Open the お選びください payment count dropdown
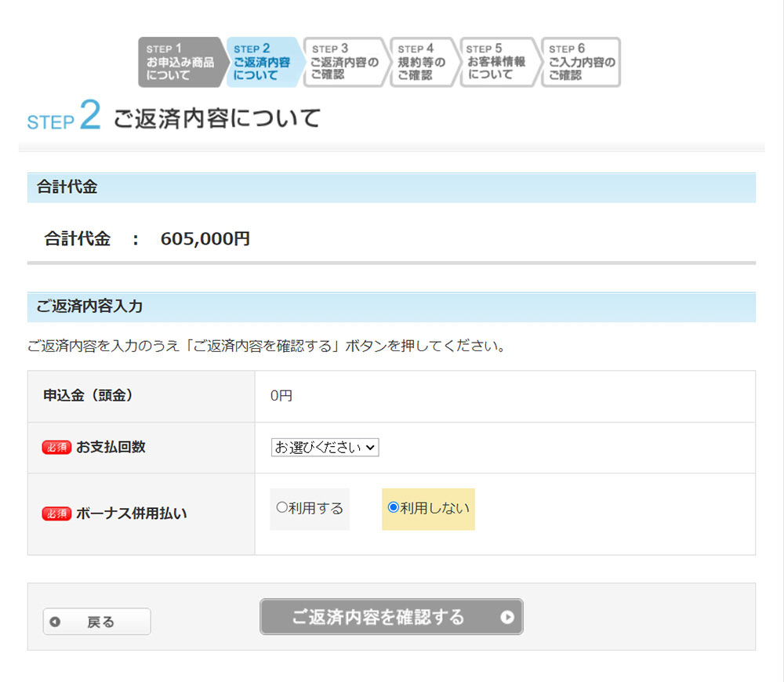The image size is (784, 682). 325,447
